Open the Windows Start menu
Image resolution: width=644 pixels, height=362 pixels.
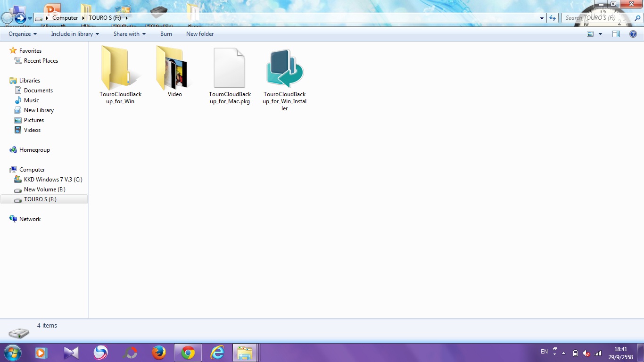[x=13, y=353]
